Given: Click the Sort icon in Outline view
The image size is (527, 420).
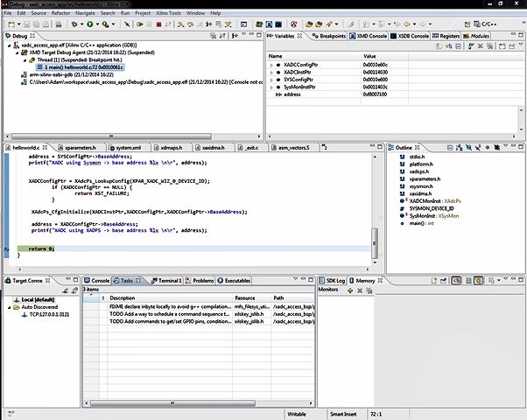Looking at the screenshot, I should point(459,147).
